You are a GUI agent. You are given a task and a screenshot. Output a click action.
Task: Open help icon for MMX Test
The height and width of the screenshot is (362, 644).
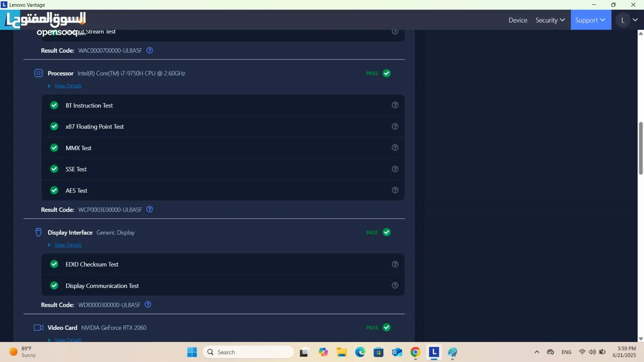[x=395, y=148]
